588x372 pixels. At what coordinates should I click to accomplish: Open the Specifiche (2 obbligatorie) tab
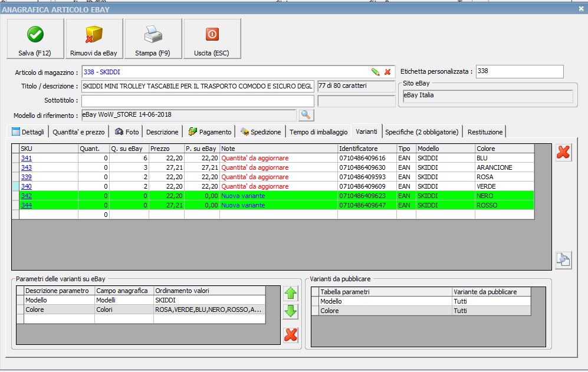click(x=421, y=132)
